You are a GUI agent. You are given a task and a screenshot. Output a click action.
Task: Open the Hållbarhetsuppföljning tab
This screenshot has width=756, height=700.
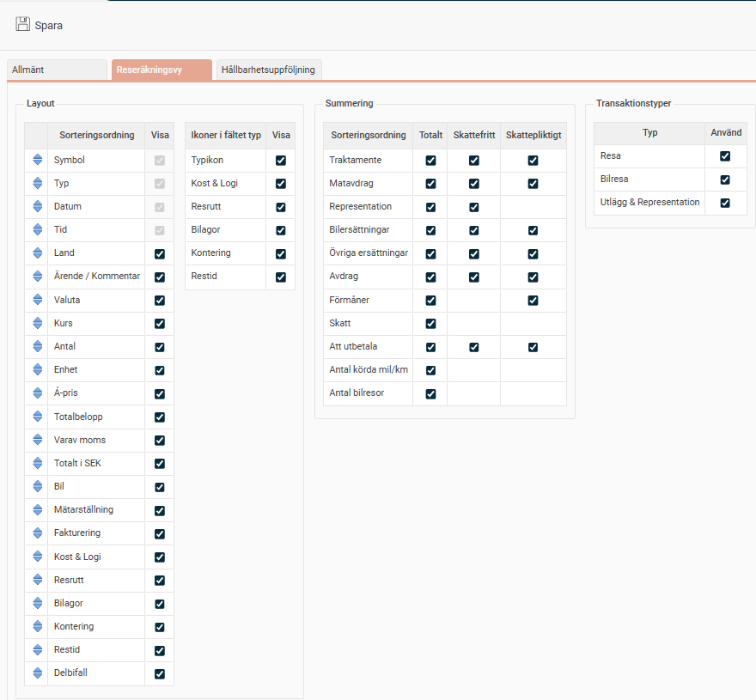click(x=268, y=70)
